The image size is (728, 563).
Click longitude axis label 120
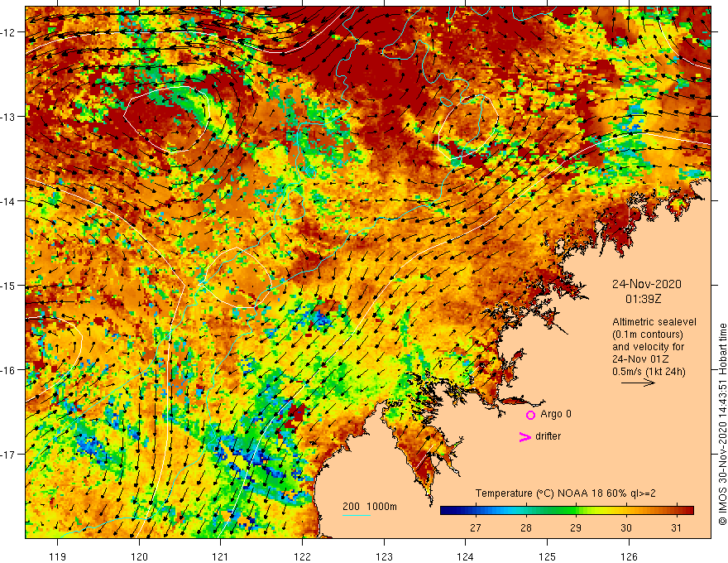click(x=139, y=556)
